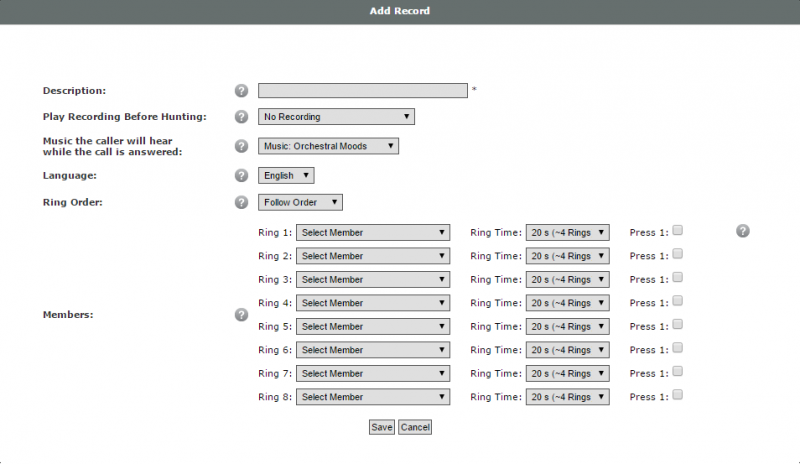
Task: Focus the Description text field
Action: 363,91
